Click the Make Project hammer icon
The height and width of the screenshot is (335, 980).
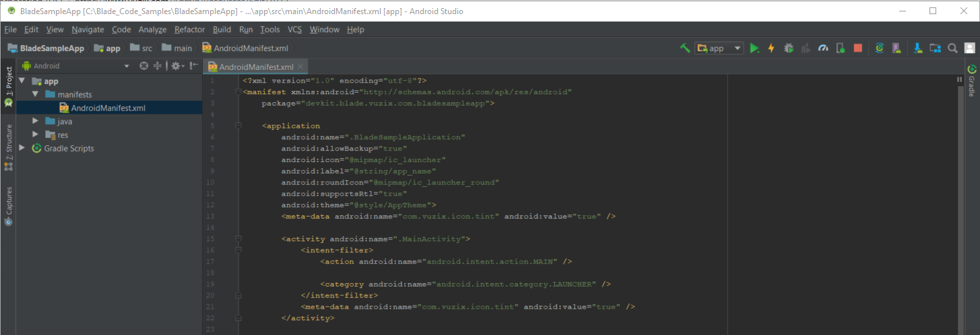(x=685, y=48)
